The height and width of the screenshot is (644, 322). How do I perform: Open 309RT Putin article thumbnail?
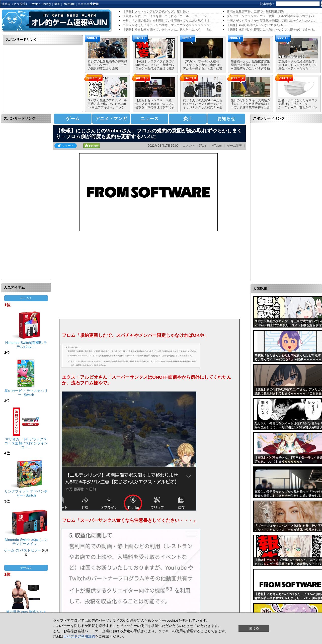click(203, 49)
